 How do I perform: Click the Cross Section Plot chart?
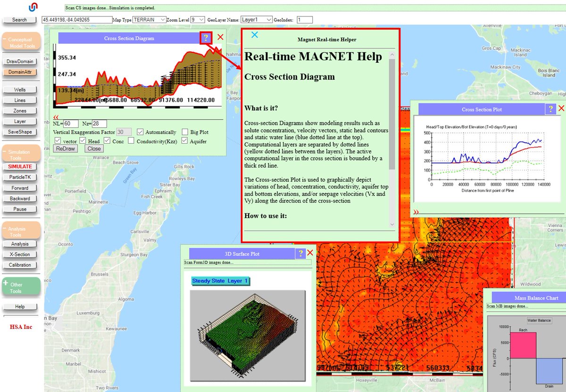[486, 160]
